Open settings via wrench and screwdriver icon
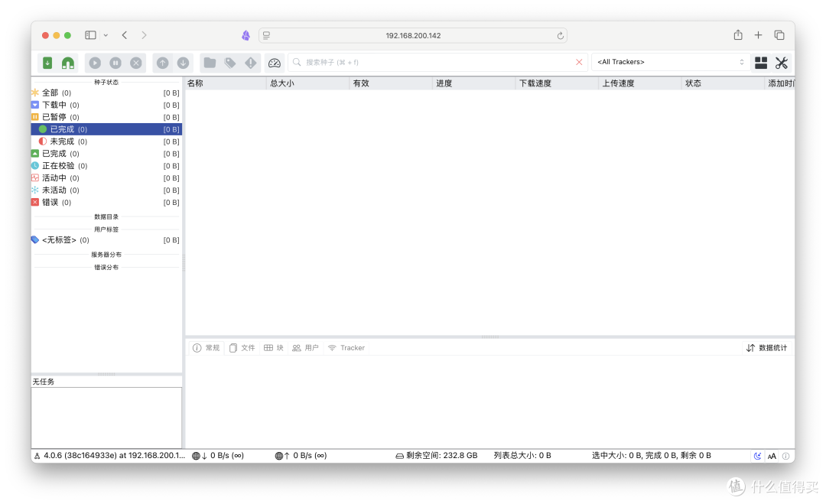 click(781, 63)
